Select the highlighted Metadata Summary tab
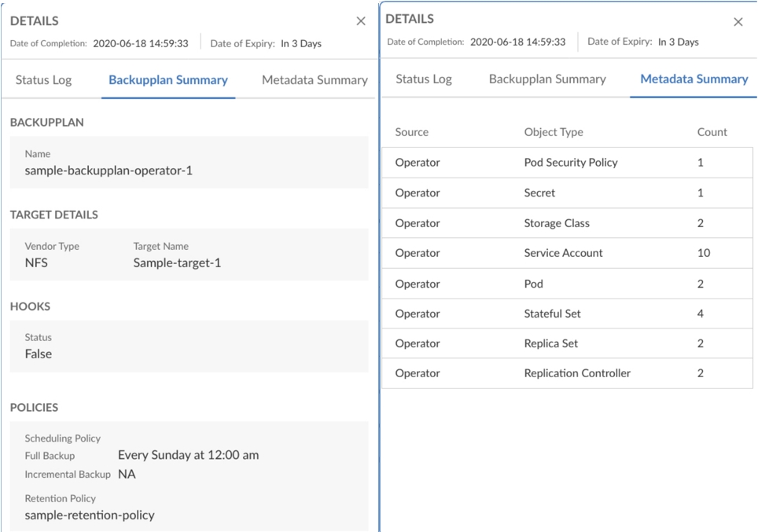This screenshot has width=758, height=532. 694,79
